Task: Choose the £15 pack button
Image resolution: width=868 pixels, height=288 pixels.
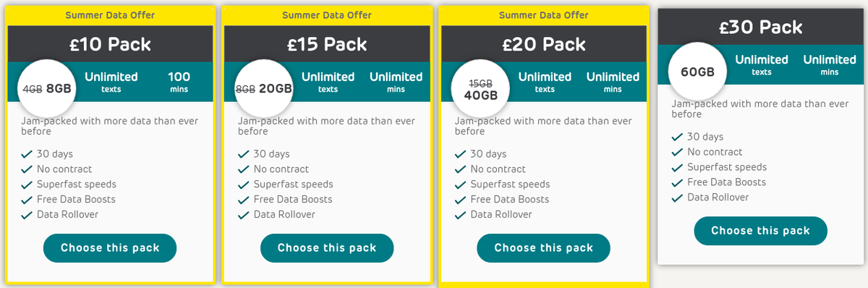Action: [x=327, y=248]
